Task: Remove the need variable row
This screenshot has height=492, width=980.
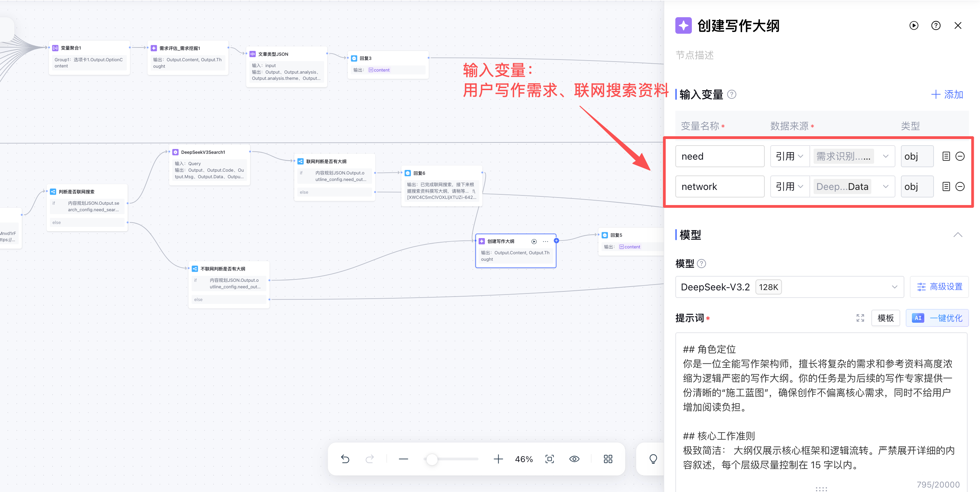Action: (959, 157)
